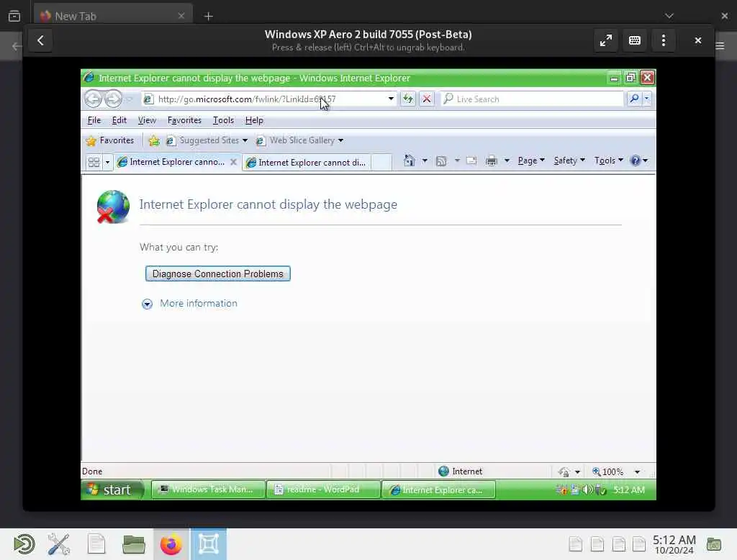Screen dimensions: 737x560
Task: Open the Edit menu
Action: (x=119, y=120)
